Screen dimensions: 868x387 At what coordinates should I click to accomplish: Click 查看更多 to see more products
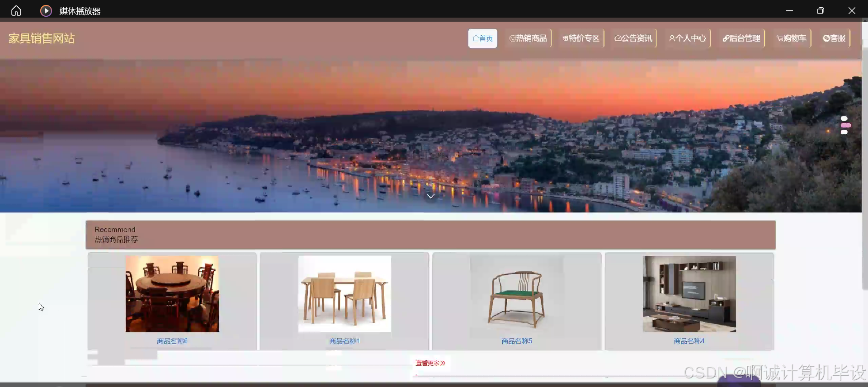click(x=430, y=363)
